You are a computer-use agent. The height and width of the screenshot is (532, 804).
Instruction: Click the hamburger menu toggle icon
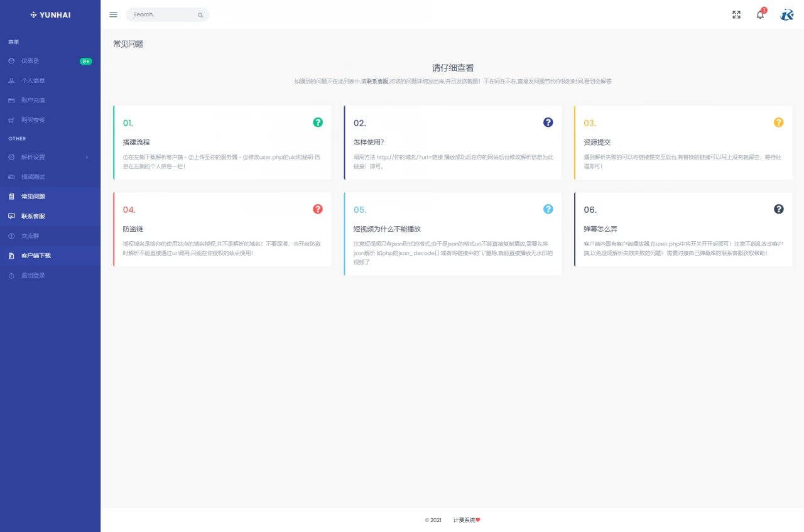point(113,14)
